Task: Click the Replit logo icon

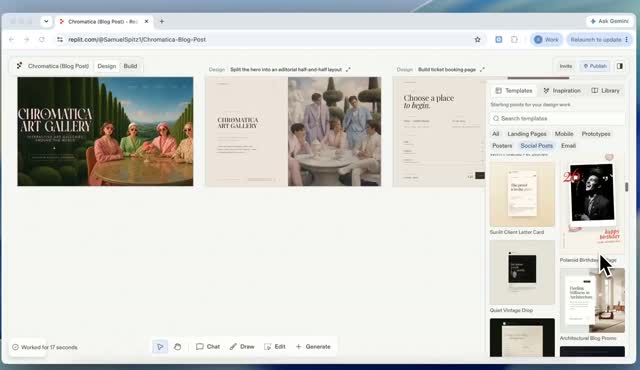Action: click(19, 66)
